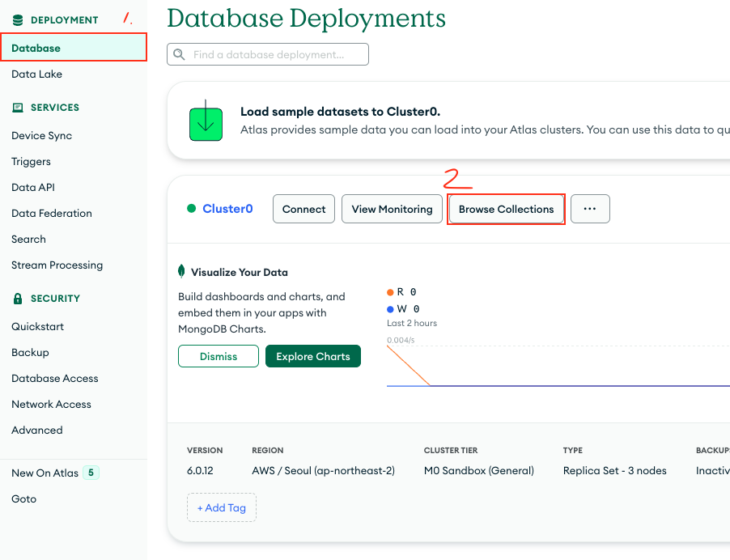The image size is (730, 560).
Task: Open the three-dots cluster options menu
Action: (590, 209)
